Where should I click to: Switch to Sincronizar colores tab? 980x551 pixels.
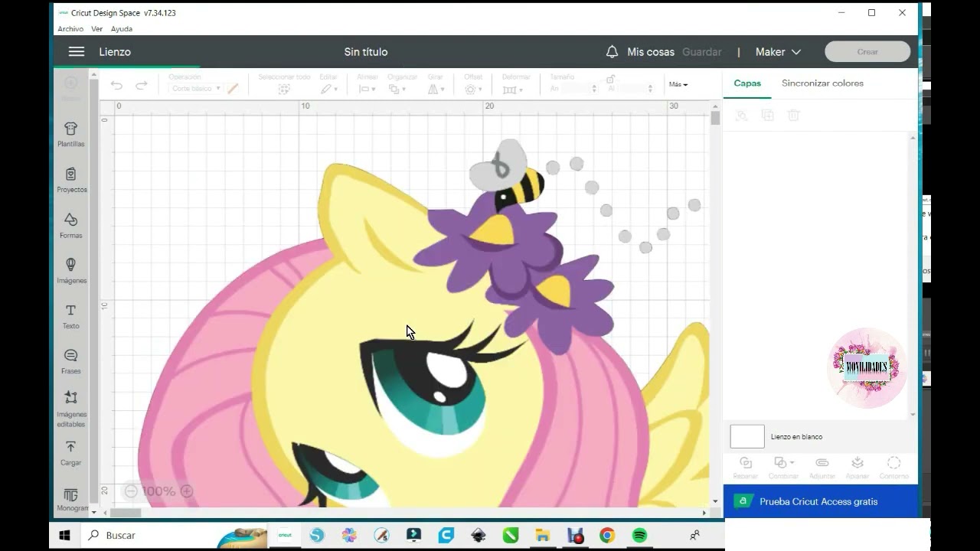(822, 83)
